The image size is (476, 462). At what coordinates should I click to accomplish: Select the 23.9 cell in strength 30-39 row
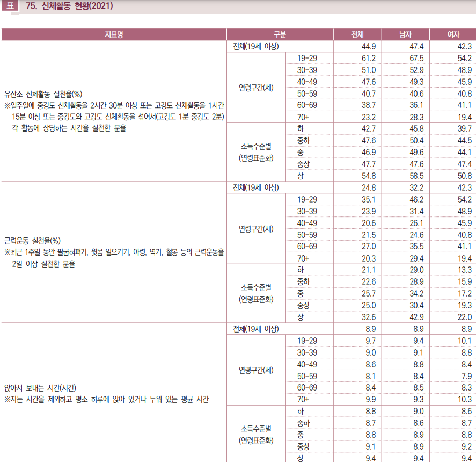tap(369, 212)
